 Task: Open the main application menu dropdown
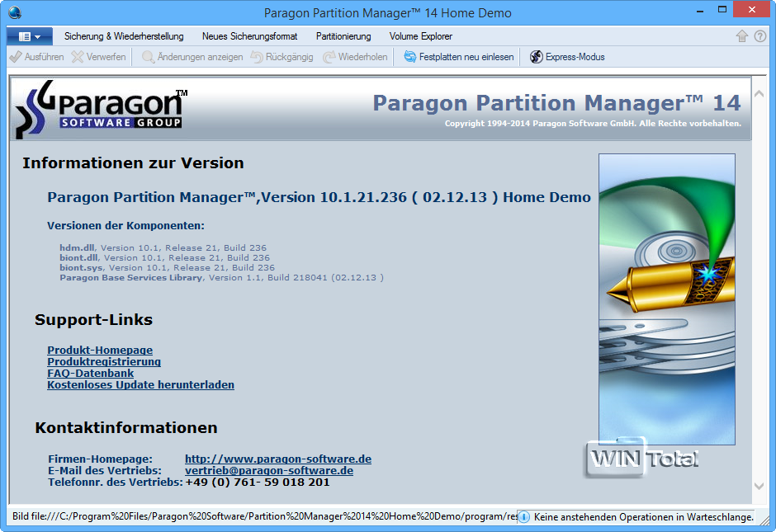click(x=29, y=36)
